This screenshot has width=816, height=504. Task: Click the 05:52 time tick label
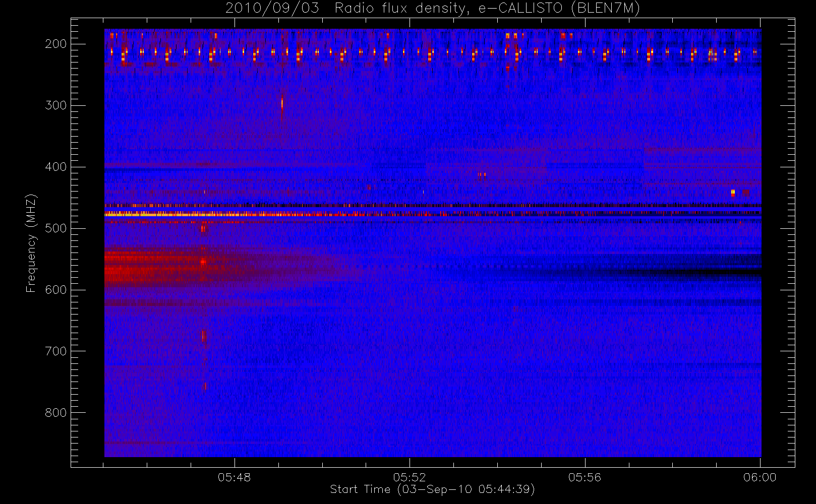410,477
